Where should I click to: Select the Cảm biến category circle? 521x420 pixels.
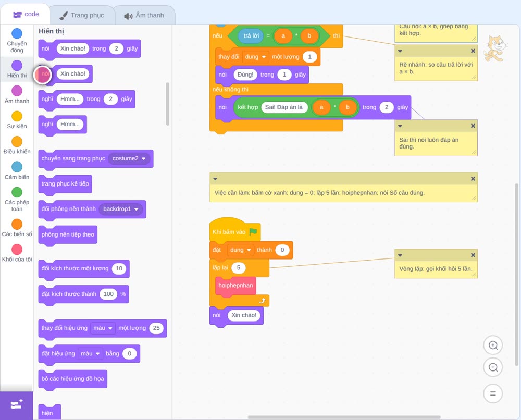click(x=17, y=167)
